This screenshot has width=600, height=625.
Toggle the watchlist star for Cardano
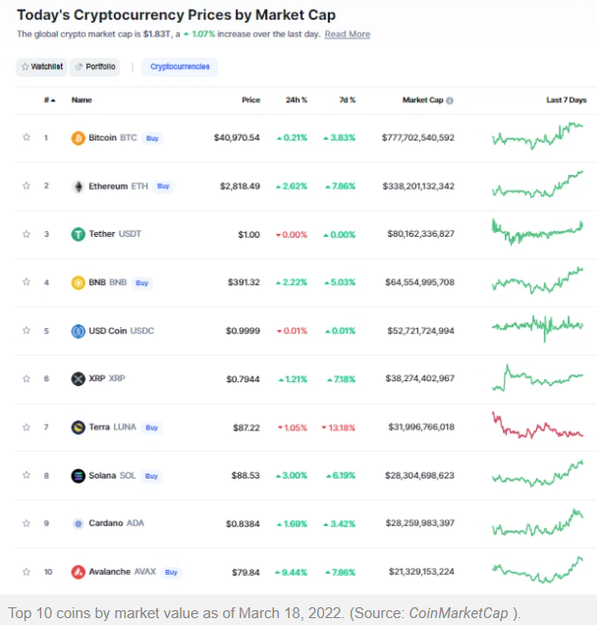tap(27, 524)
